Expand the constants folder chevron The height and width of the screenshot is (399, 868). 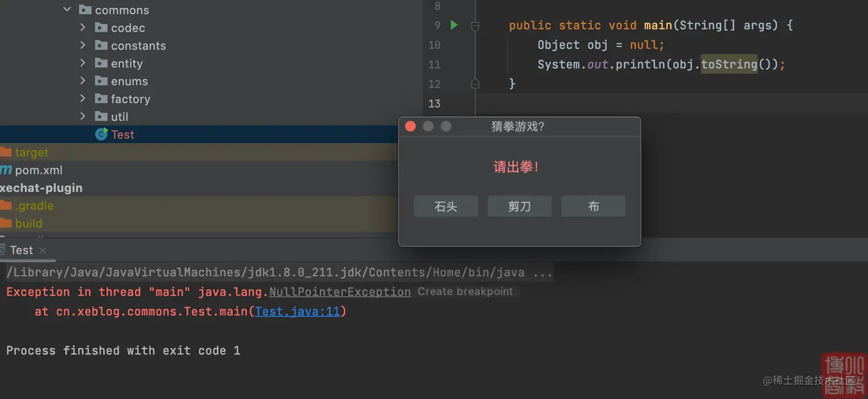click(83, 45)
